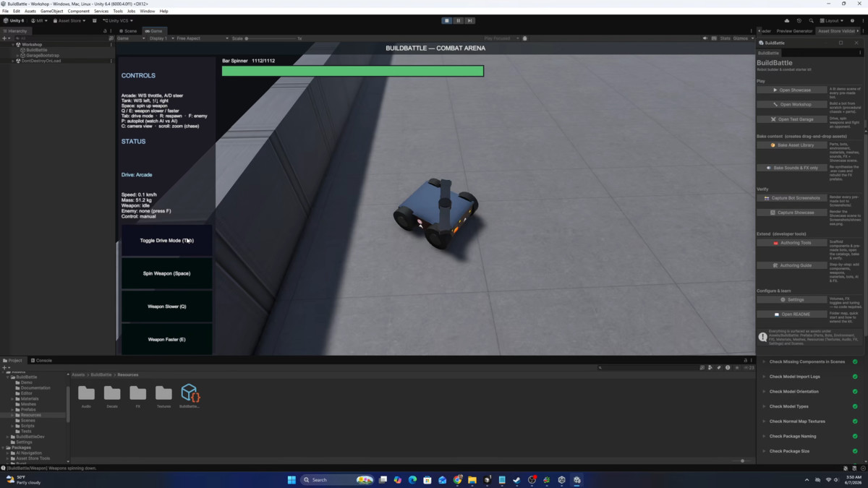Image resolution: width=868 pixels, height=488 pixels.
Task: Expand the DontDestroyOnLoad scene
Action: click(14, 61)
